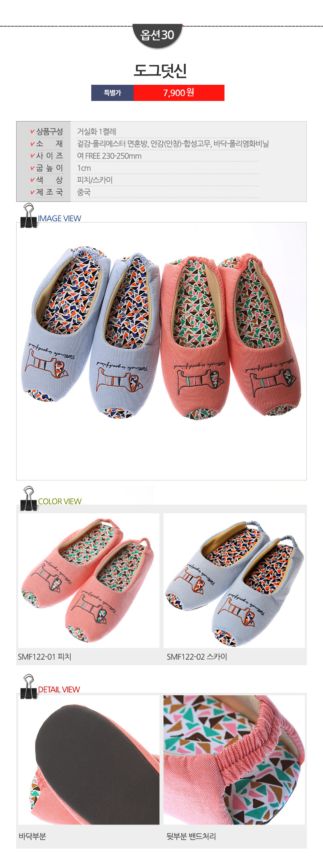
Task: Click the IMAGE VIEW section heading
Action: coord(59,218)
